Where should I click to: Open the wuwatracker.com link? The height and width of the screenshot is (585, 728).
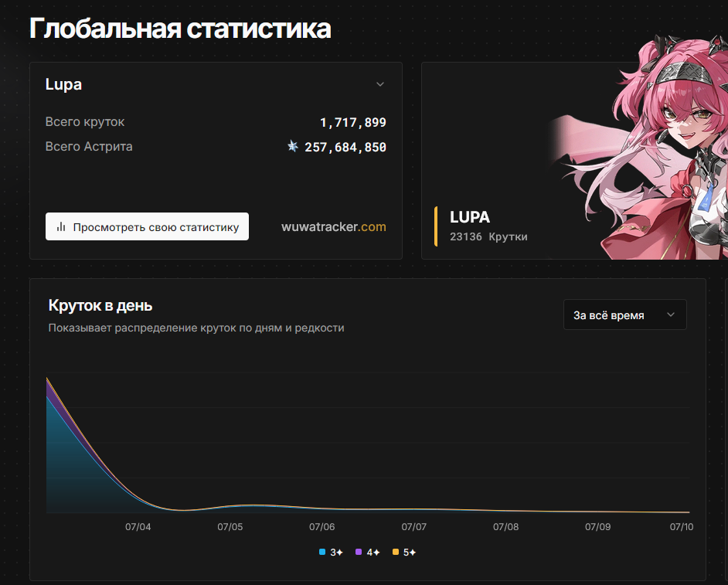pos(333,226)
